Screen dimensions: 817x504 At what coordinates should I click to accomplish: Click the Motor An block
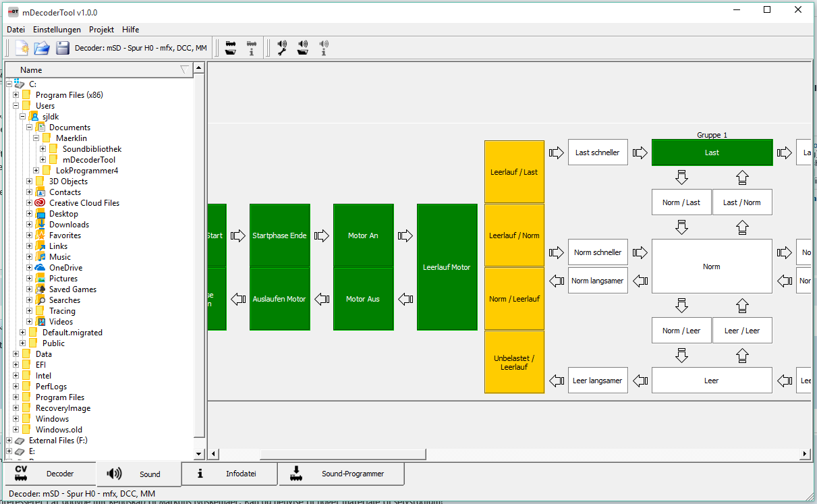(x=363, y=235)
